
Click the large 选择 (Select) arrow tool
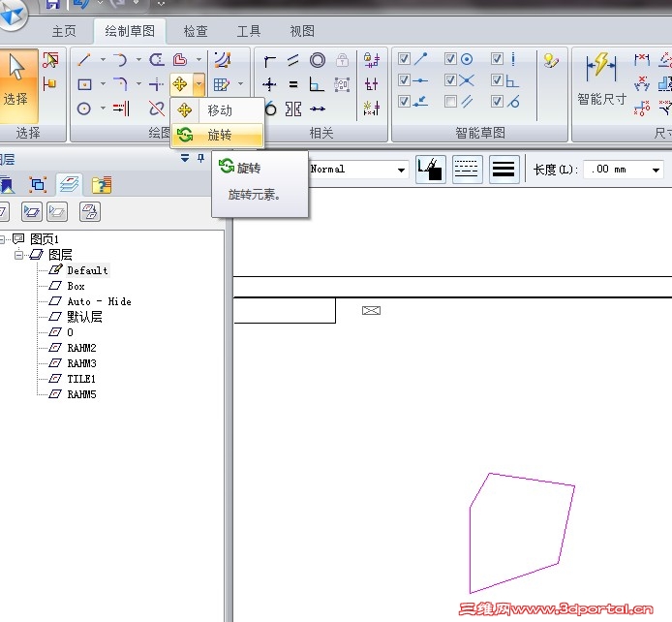coord(17,85)
